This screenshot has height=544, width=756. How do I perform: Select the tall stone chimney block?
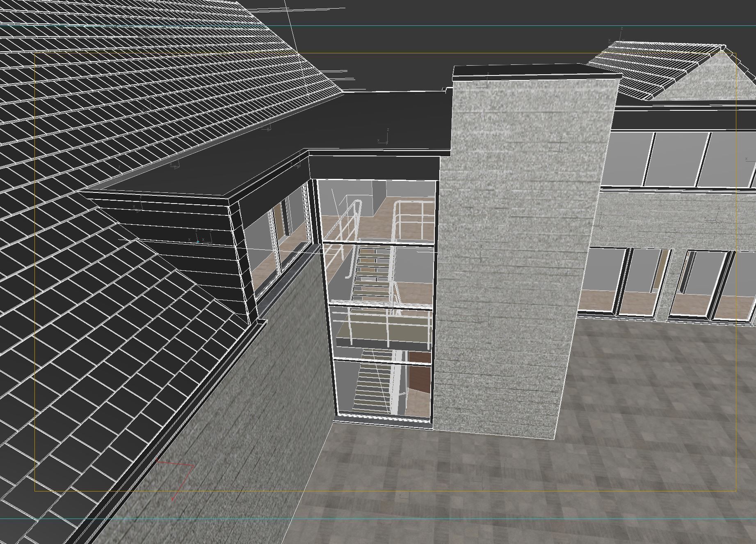pyautogui.click(x=513, y=287)
